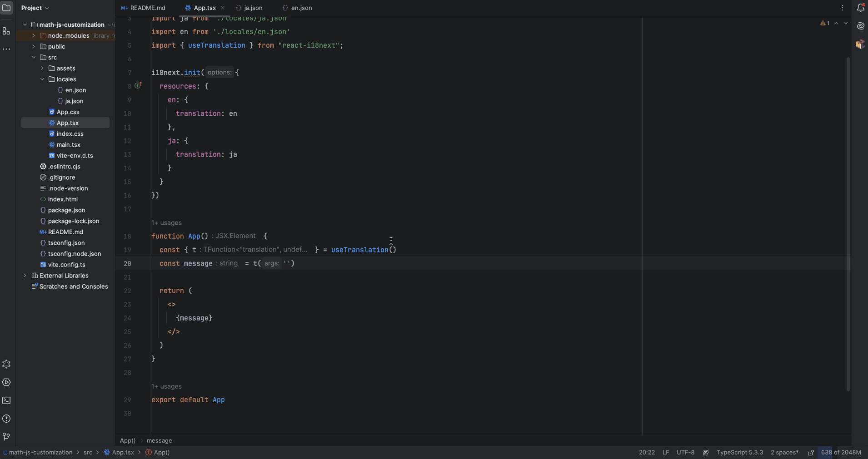The width and height of the screenshot is (868, 459).
Task: Open the Project view dropdown
Action: pyautogui.click(x=35, y=8)
